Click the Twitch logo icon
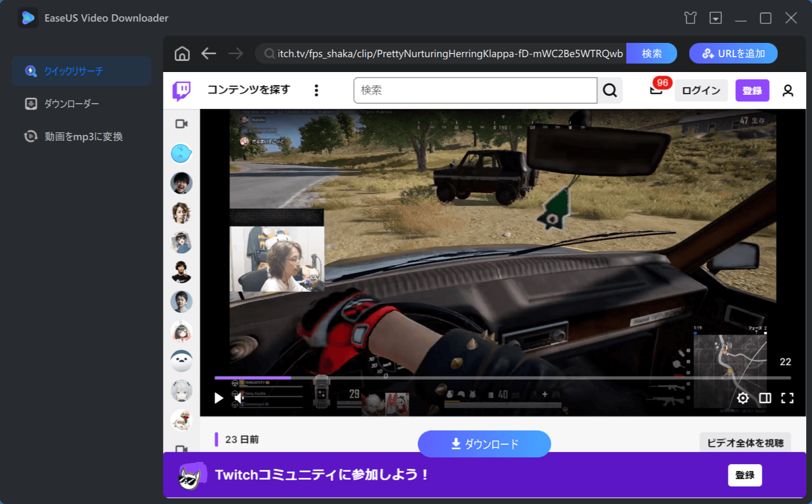The image size is (812, 504). pyautogui.click(x=182, y=91)
